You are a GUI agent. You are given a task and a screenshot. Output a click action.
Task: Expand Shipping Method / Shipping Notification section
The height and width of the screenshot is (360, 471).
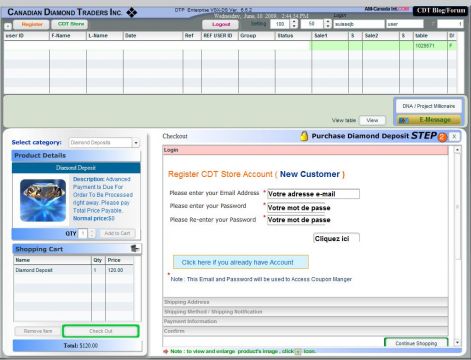[305, 312]
